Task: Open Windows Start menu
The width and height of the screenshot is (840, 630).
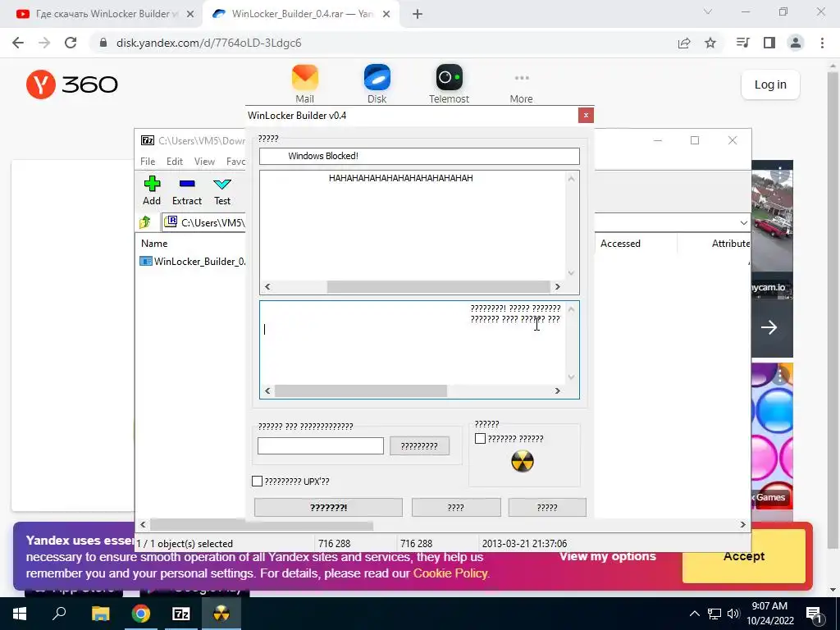Action: (x=20, y=614)
